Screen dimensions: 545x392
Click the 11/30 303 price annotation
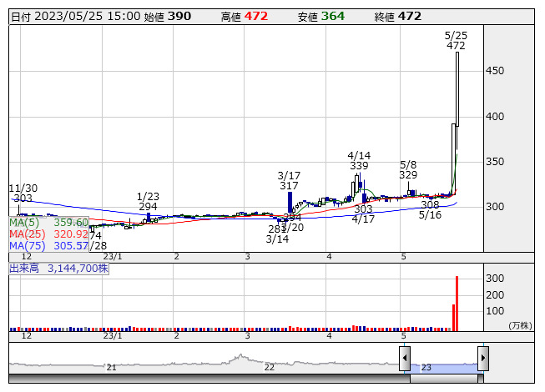pyautogui.click(x=21, y=193)
